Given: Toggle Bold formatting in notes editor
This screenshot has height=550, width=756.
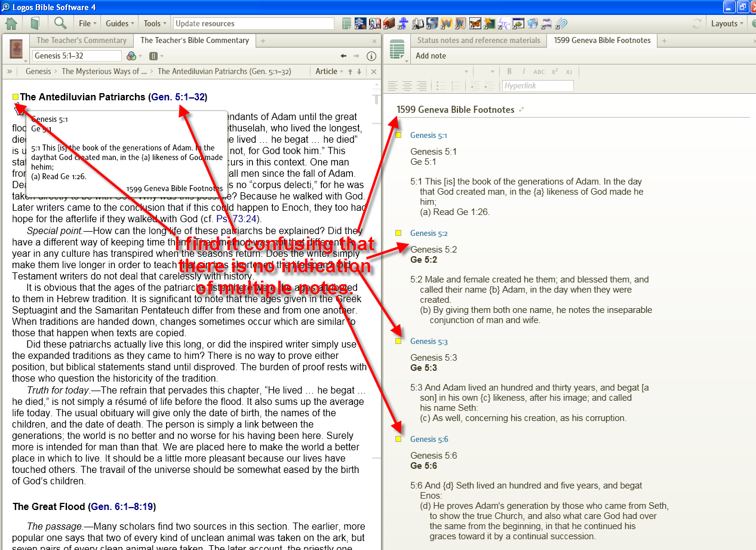Looking at the screenshot, I should tap(509, 72).
